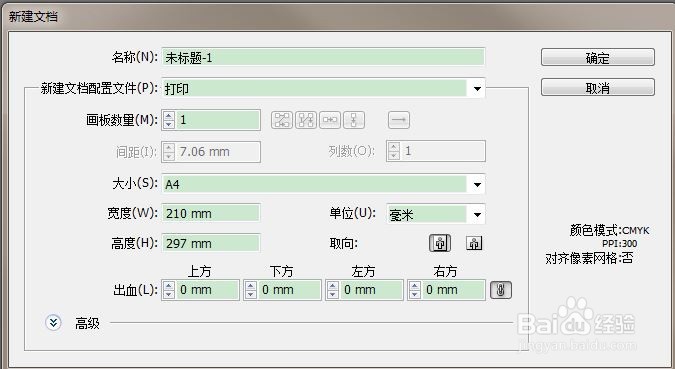
Task: Open the 大小 size dropdown
Action: [477, 184]
